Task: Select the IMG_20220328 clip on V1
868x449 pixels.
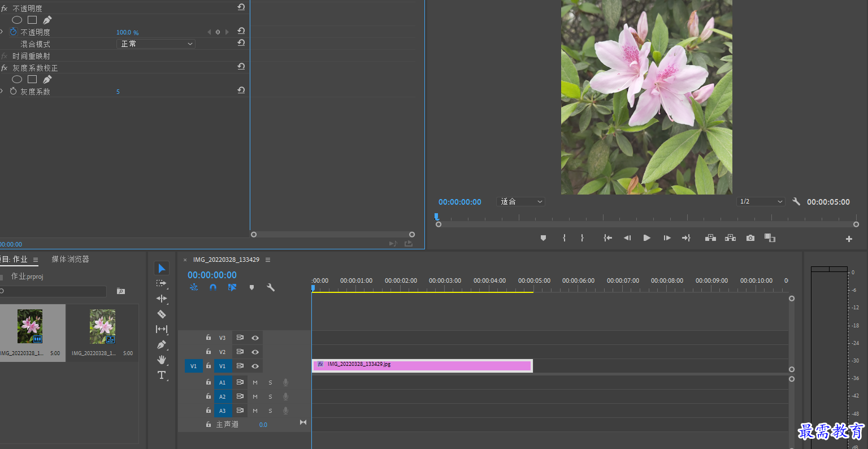Action: click(x=422, y=366)
